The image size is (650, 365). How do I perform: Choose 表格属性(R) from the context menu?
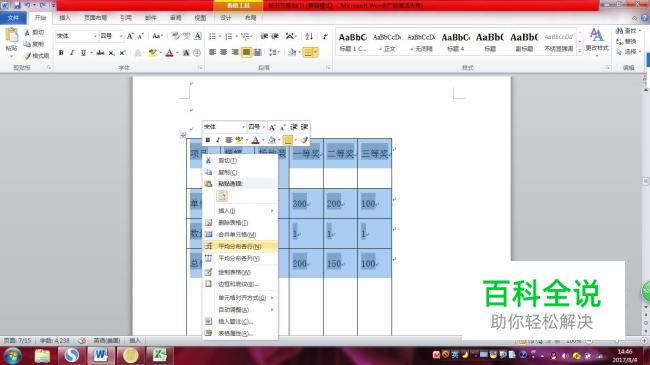click(240, 333)
